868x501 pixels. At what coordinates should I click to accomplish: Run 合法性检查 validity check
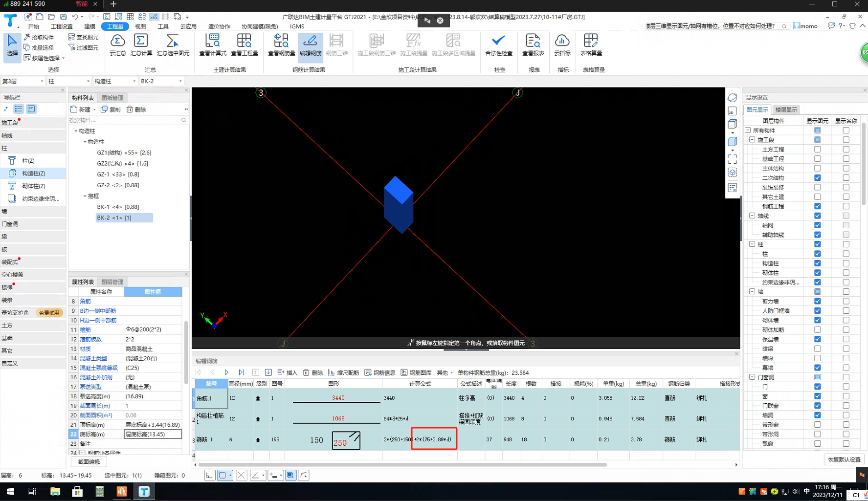[499, 45]
